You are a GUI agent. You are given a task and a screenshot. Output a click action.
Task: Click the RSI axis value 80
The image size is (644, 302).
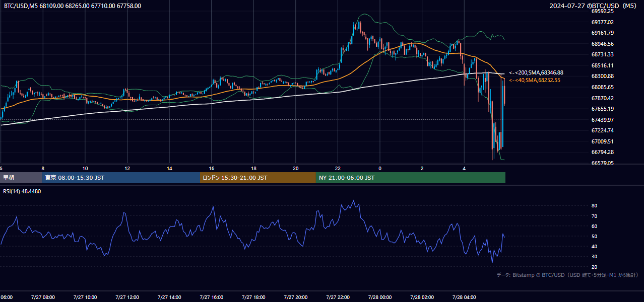(594, 206)
